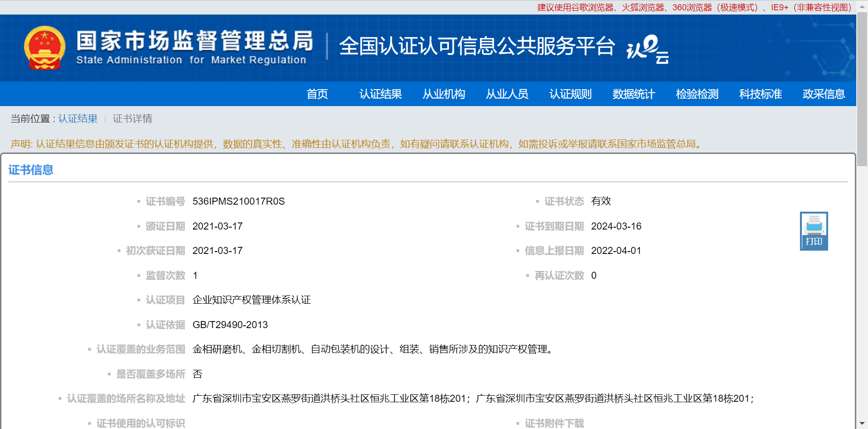Click the 全国认证认可信息公共服务平台 heading

477,46
